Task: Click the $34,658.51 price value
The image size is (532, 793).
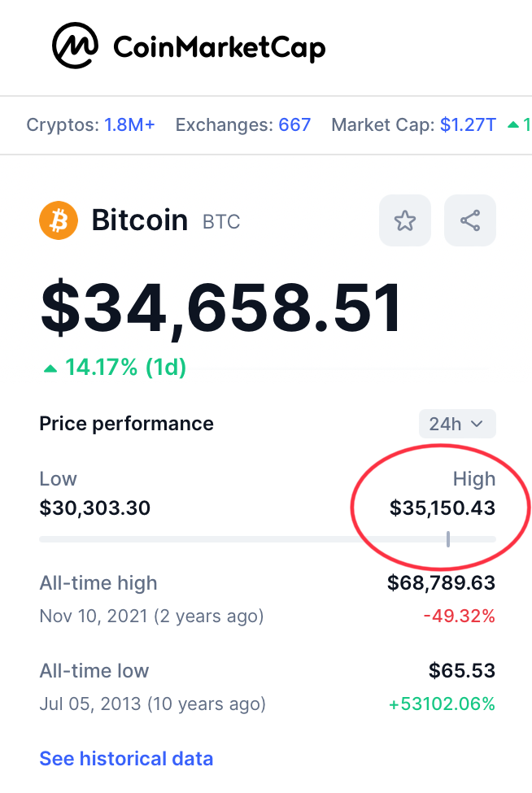Action: [x=221, y=307]
